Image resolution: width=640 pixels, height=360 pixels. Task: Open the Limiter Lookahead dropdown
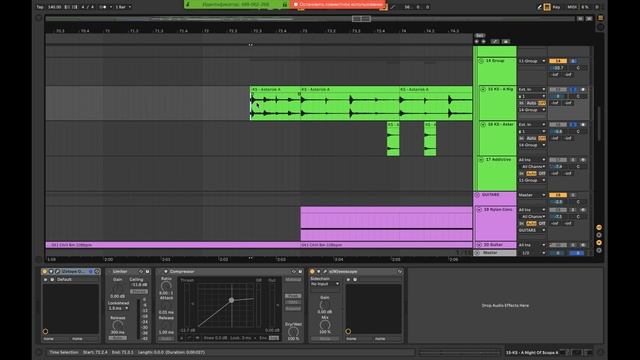[x=118, y=308]
